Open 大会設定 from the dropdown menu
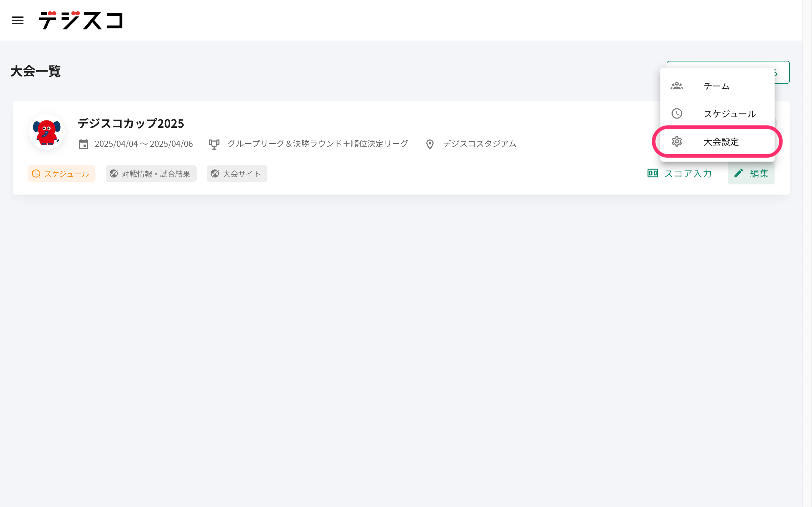Screen dimensions: 812x507 coord(721,142)
